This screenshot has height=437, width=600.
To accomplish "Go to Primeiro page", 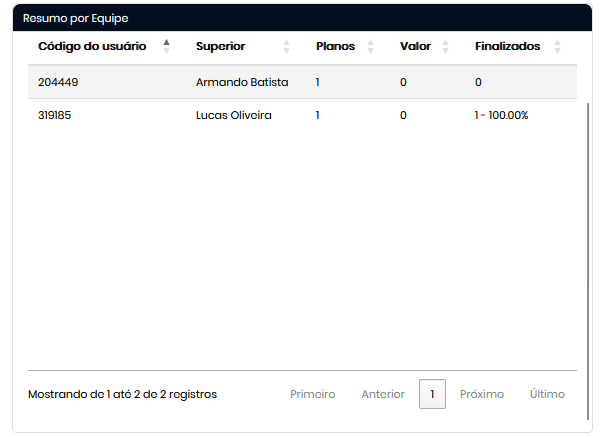I will pyautogui.click(x=313, y=394).
